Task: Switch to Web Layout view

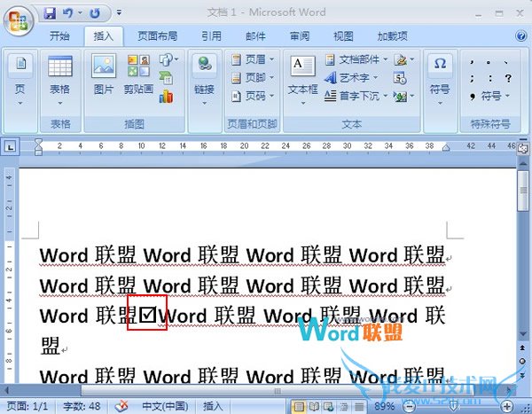Action: (328, 406)
